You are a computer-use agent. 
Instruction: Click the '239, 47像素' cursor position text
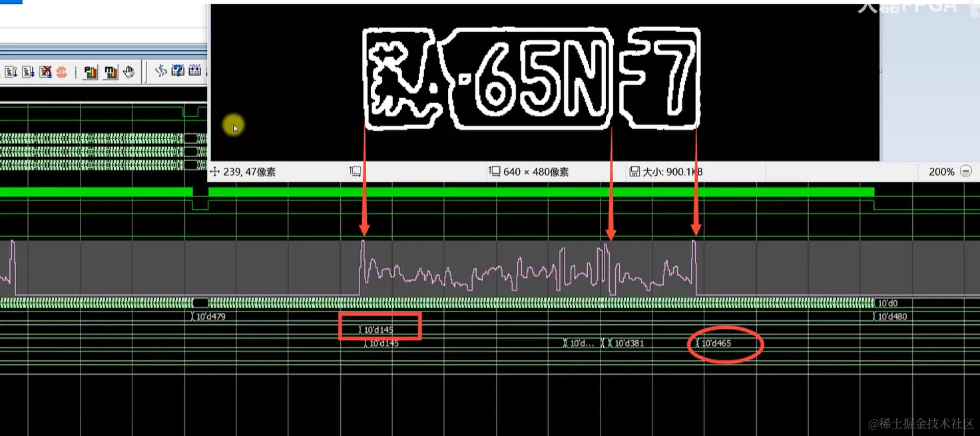pyautogui.click(x=250, y=172)
